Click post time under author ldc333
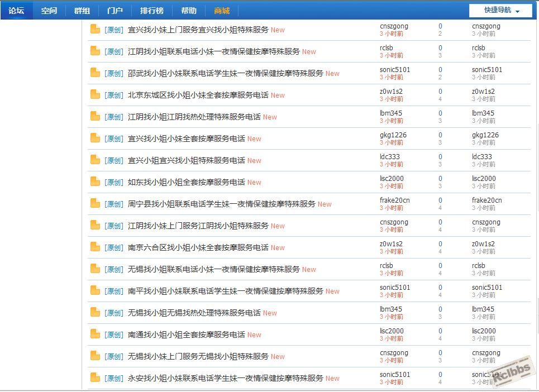This screenshot has height=392, width=539. [392, 164]
